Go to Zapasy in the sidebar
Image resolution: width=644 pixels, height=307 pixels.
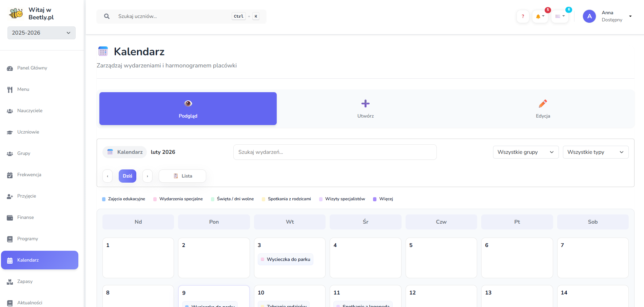click(25, 282)
